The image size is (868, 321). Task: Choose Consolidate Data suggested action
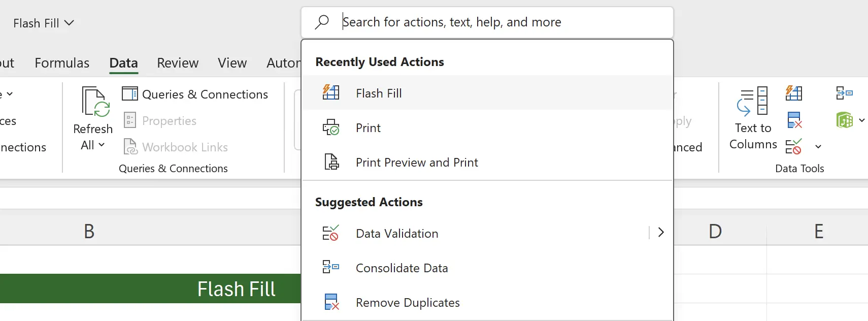(487, 268)
